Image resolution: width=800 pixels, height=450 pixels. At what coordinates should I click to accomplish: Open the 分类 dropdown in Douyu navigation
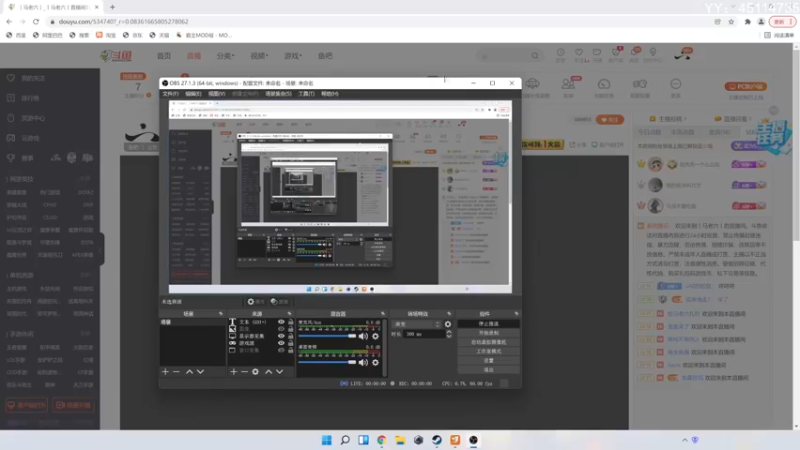coord(225,56)
